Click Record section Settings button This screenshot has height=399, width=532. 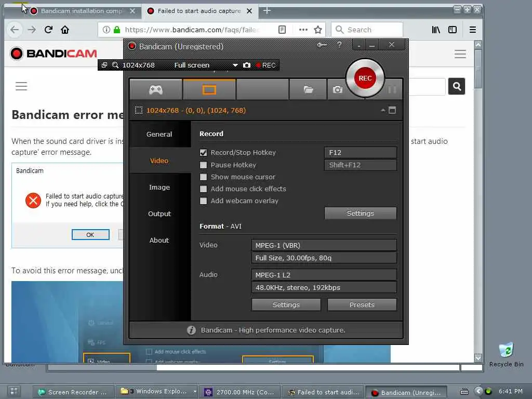361,214
